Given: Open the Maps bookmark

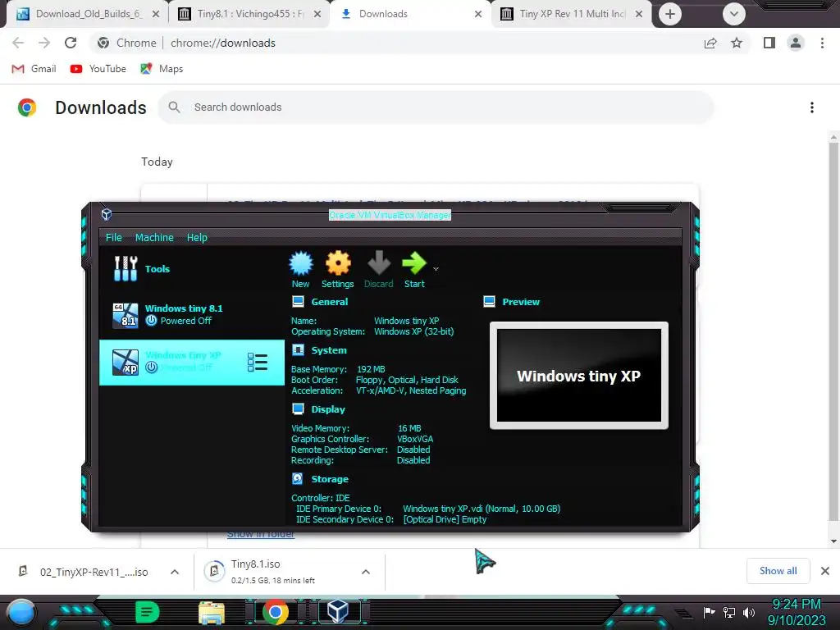Looking at the screenshot, I should (162, 69).
